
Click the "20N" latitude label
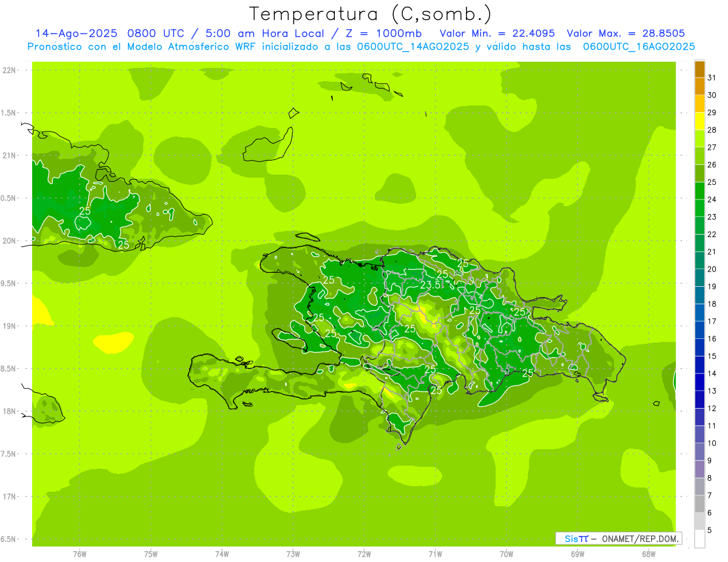(x=10, y=241)
